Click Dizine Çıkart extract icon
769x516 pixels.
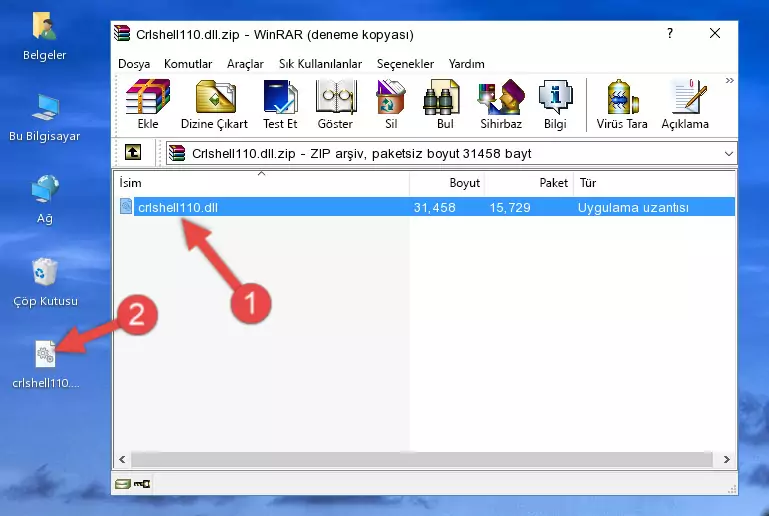click(214, 104)
